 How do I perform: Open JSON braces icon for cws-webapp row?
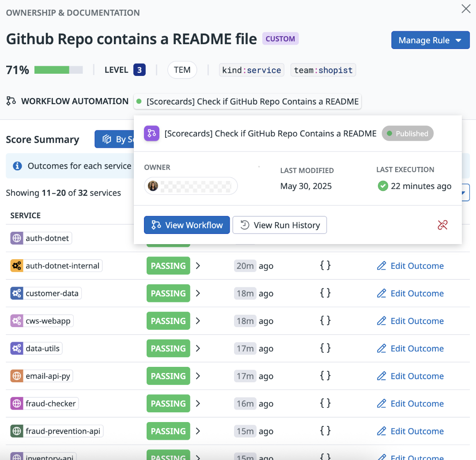point(325,321)
